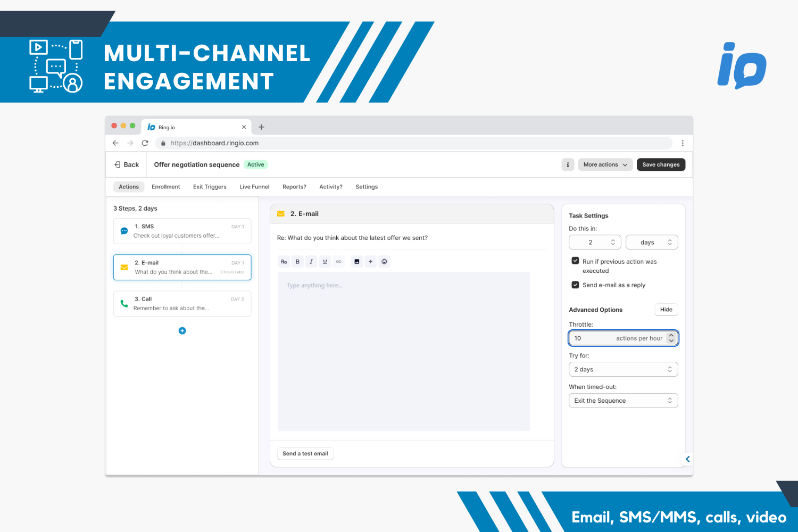The width and height of the screenshot is (798, 532).
Task: Expand the days unit dropdown
Action: pos(652,243)
